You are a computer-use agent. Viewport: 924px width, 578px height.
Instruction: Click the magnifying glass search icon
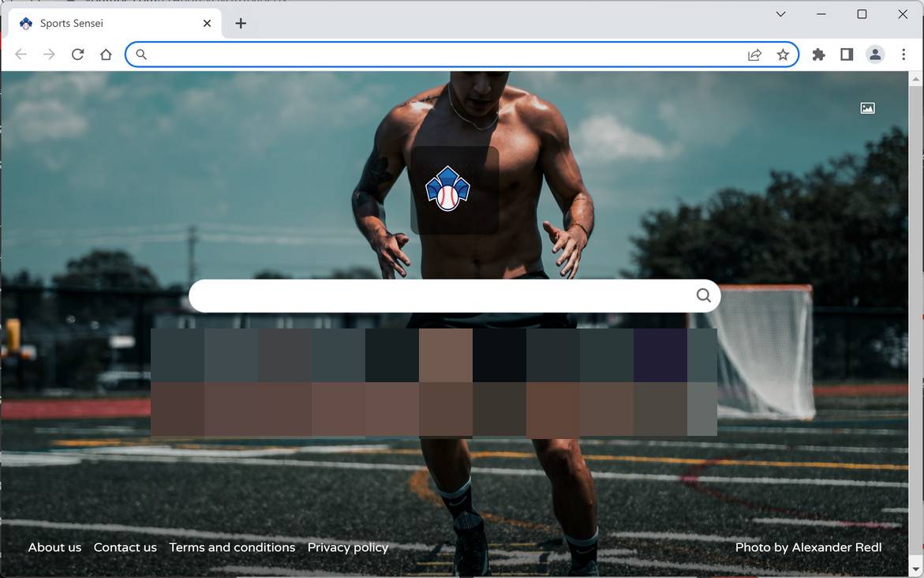coord(702,295)
